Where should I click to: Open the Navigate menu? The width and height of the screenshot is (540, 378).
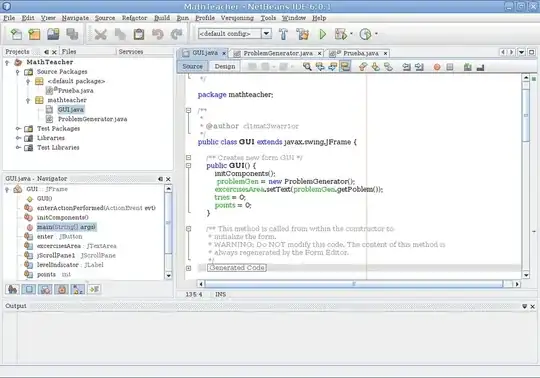pyautogui.click(x=75, y=18)
